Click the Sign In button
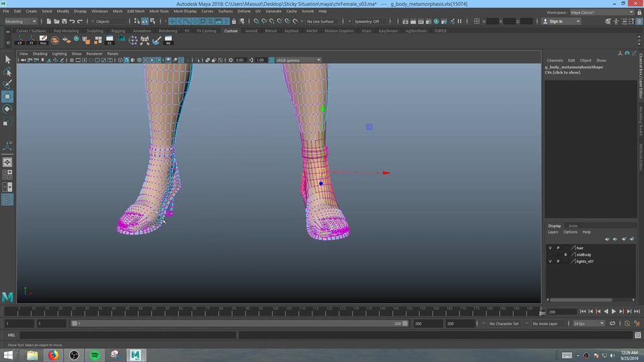The width and height of the screenshot is (644, 362). (x=555, y=21)
